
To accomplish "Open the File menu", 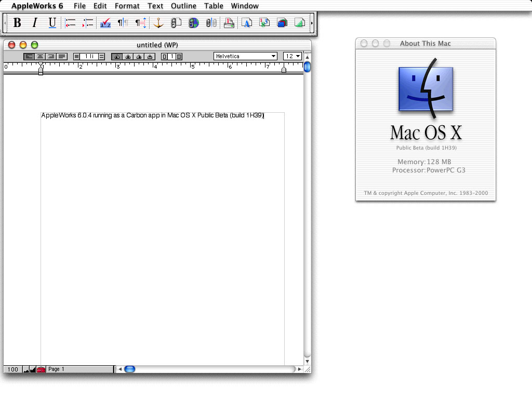I will pyautogui.click(x=79, y=6).
